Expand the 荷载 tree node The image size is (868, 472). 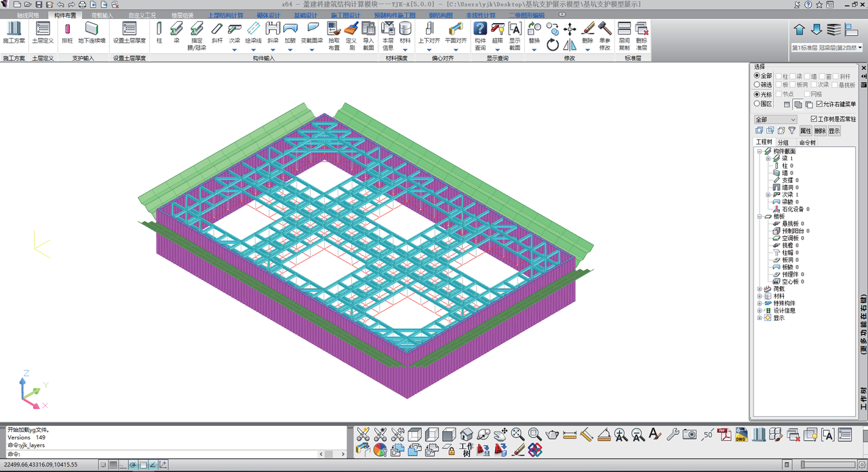(x=759, y=289)
